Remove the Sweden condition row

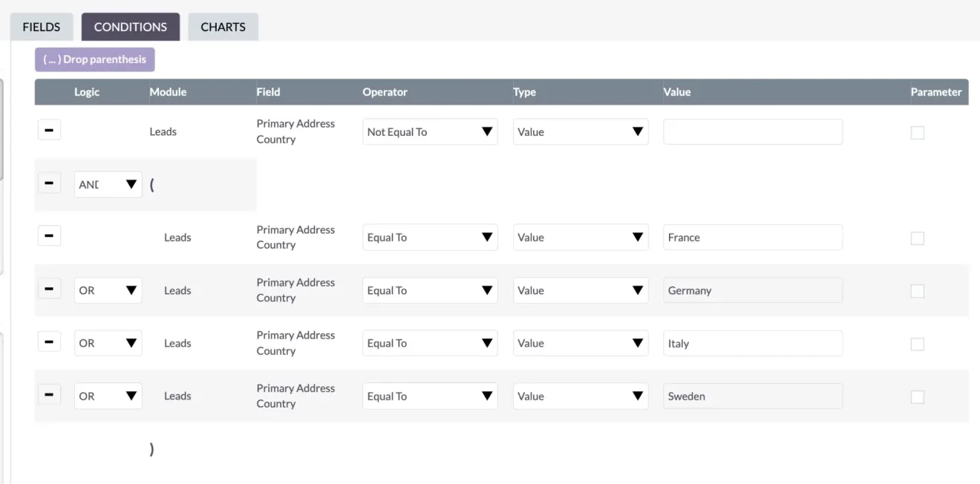(49, 396)
